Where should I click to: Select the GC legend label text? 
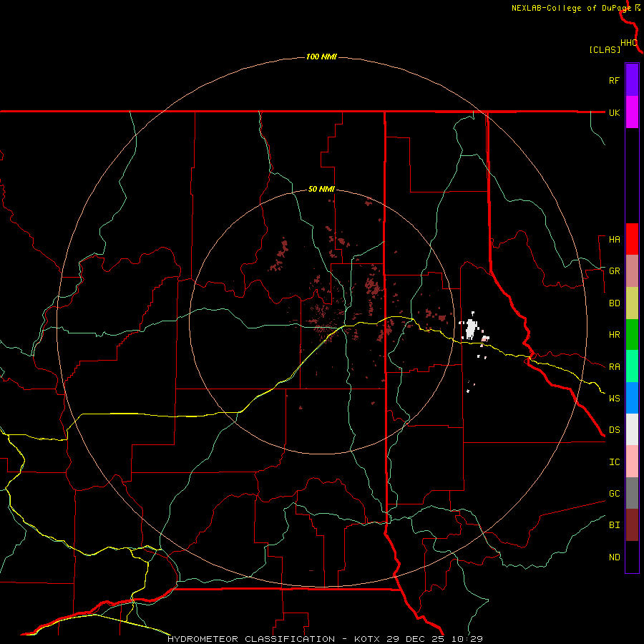coord(614,494)
